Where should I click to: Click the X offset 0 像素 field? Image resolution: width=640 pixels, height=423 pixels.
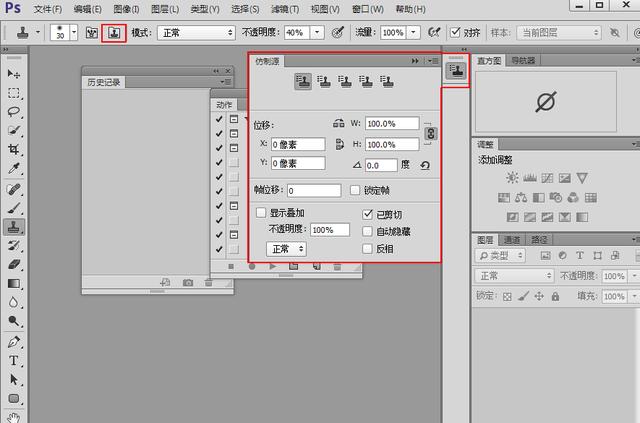(298, 144)
